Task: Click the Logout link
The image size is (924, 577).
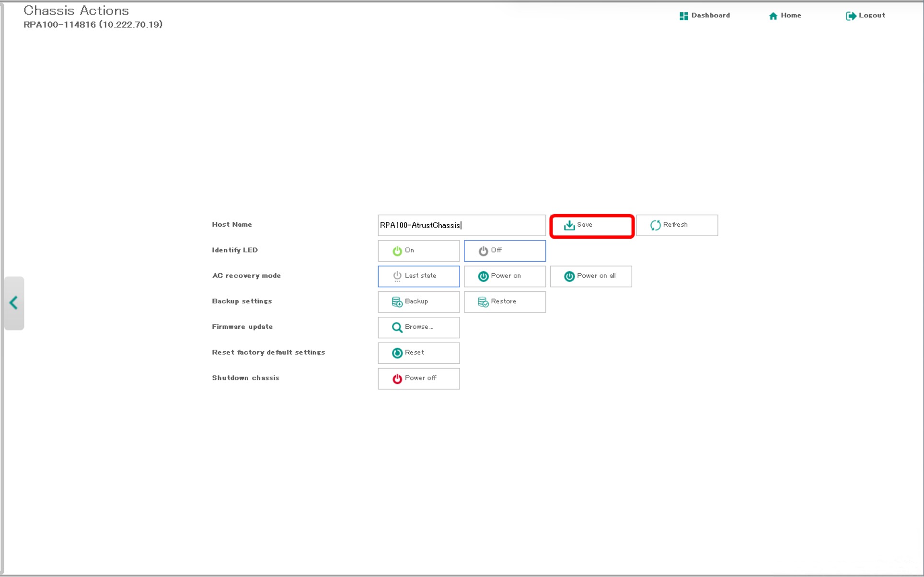Action: 872,15
